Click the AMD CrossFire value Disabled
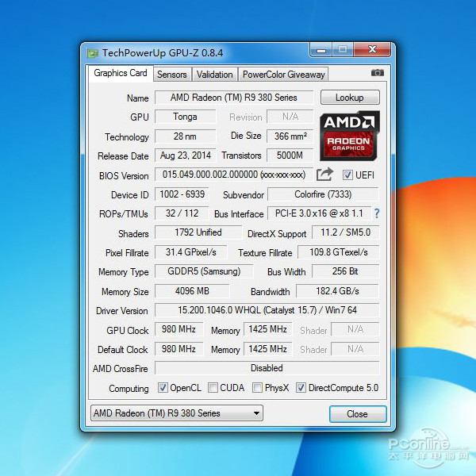Viewport: 476px width, 476px height. [267, 368]
